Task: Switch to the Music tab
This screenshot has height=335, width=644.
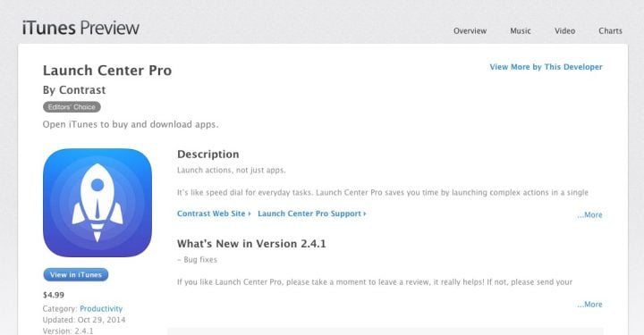Action: pyautogui.click(x=521, y=30)
